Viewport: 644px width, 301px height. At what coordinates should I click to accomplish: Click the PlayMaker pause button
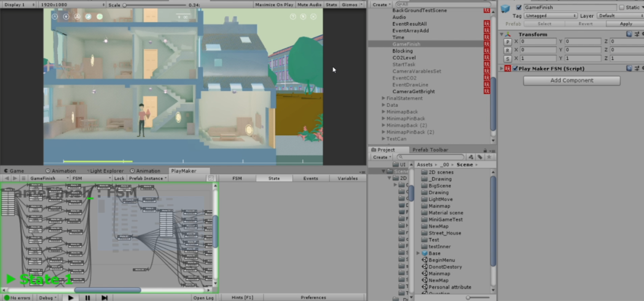pos(88,297)
